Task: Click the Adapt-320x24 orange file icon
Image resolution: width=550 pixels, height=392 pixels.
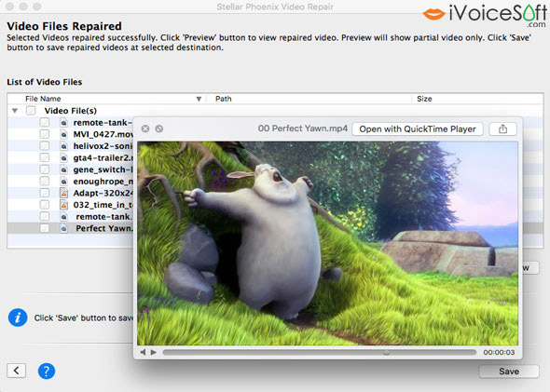Action: point(63,193)
